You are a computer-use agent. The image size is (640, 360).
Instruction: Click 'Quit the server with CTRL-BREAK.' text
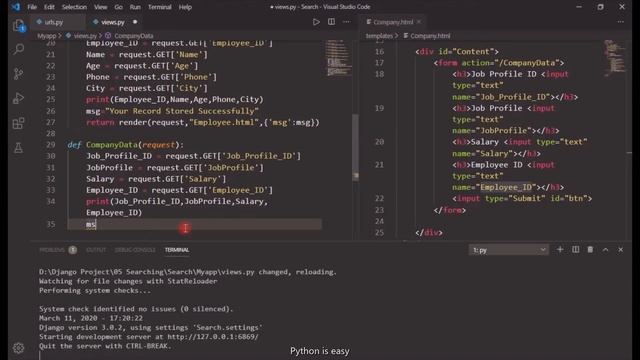[105, 346]
